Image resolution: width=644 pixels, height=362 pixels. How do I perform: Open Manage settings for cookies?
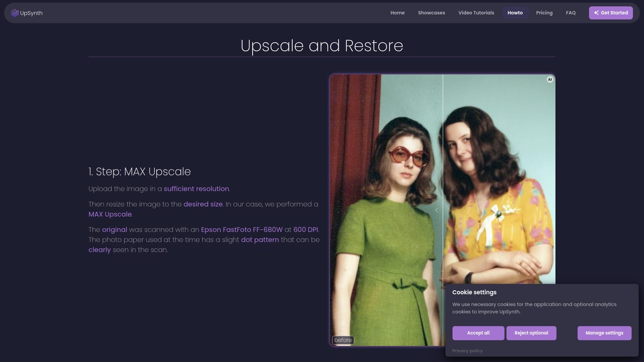coord(604,333)
